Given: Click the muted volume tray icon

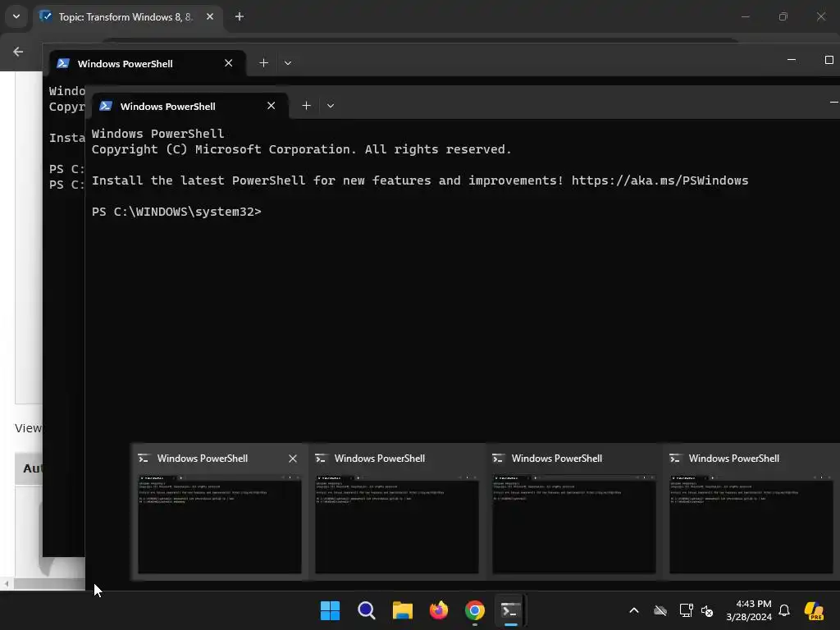Looking at the screenshot, I should click(707, 610).
